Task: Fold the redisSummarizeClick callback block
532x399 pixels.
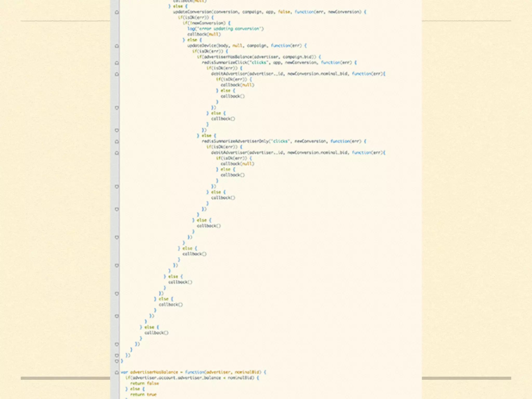Action: 117,63
